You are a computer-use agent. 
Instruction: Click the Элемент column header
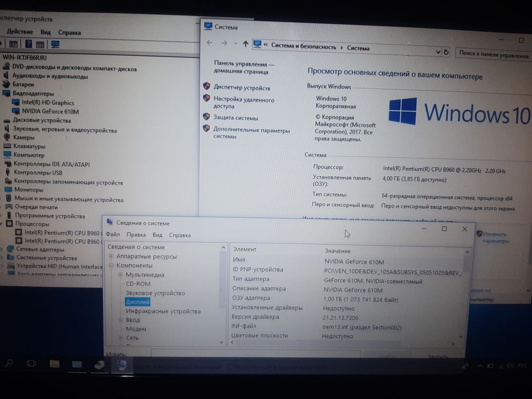245,249
